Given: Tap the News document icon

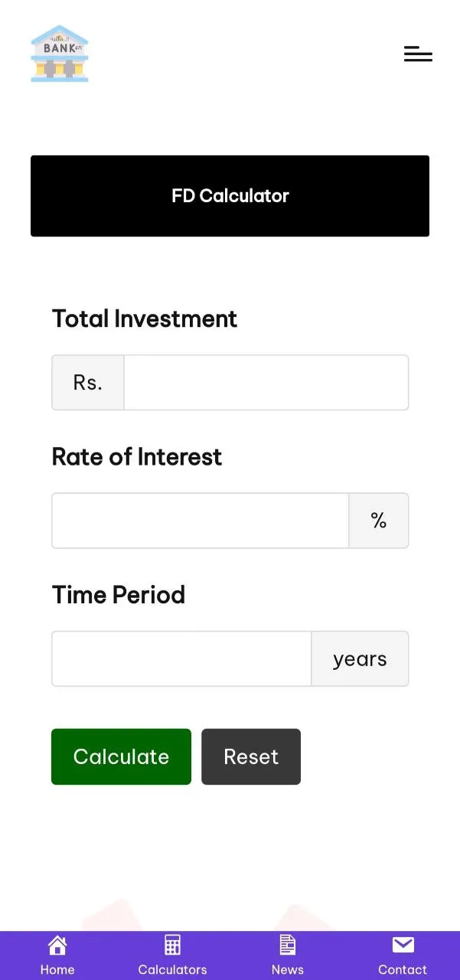Looking at the screenshot, I should [x=287, y=946].
